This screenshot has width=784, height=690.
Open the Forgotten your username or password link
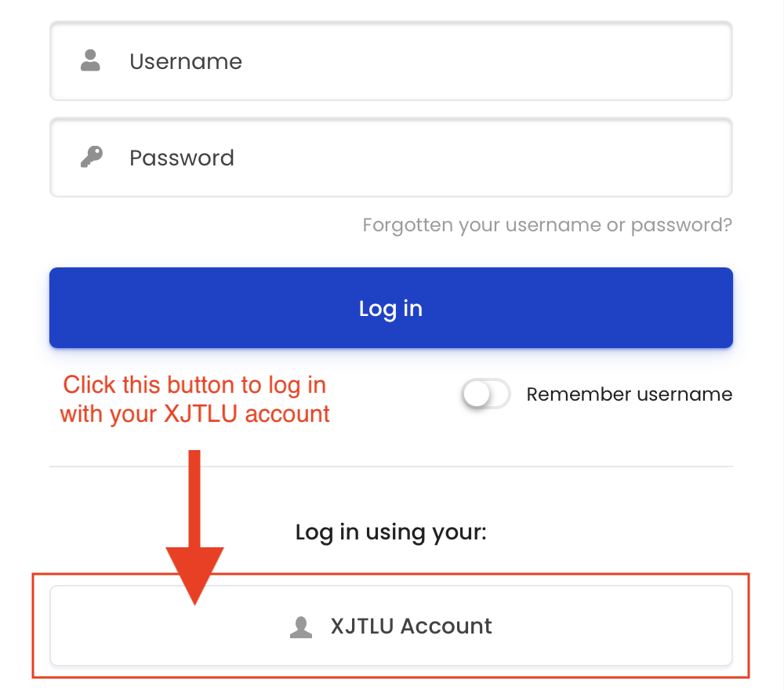[x=546, y=225]
